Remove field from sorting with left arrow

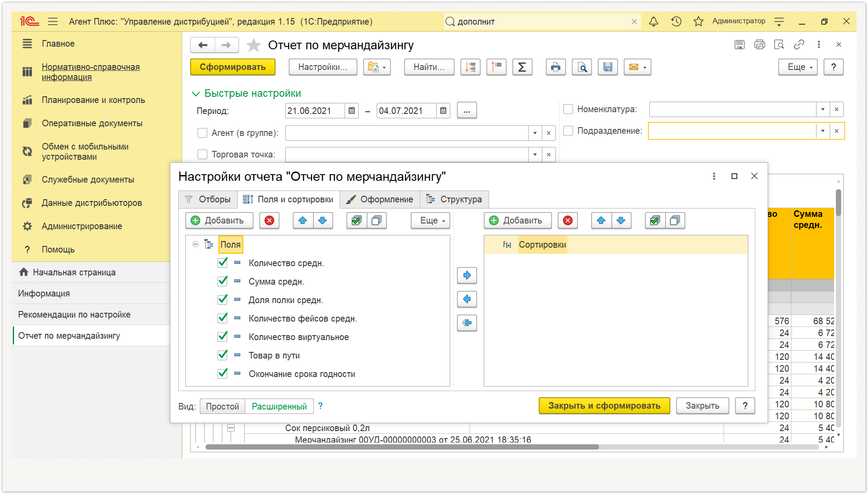pyautogui.click(x=467, y=299)
